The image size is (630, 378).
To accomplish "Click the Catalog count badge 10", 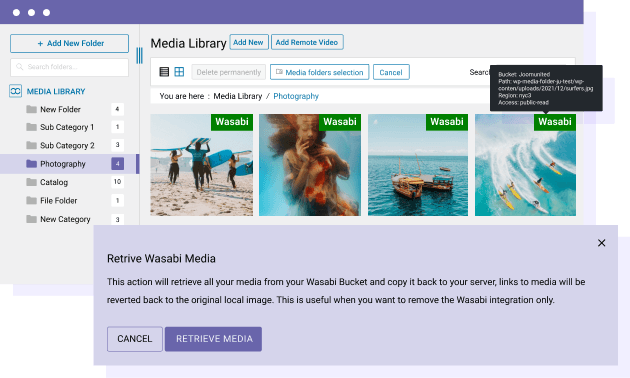I will click(x=117, y=182).
